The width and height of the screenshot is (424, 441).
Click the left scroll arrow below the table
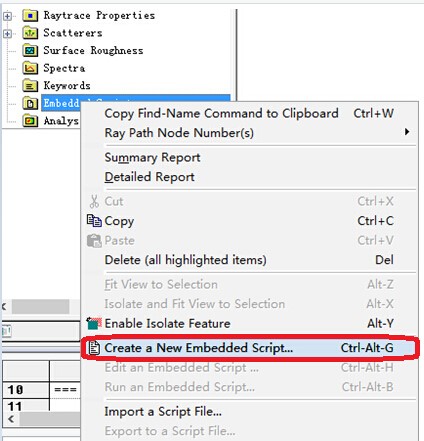tap(11, 419)
